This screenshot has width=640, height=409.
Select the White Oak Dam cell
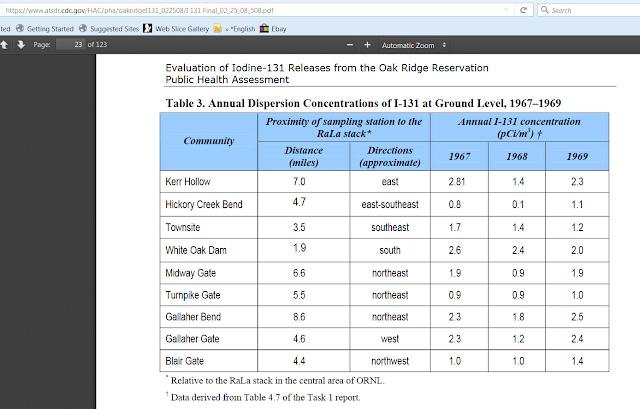(209, 250)
